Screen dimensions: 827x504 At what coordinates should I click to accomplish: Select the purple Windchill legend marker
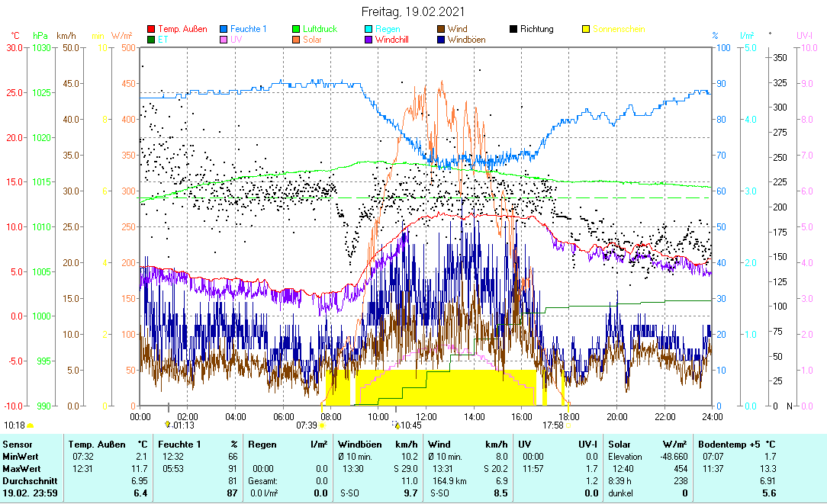coord(368,40)
